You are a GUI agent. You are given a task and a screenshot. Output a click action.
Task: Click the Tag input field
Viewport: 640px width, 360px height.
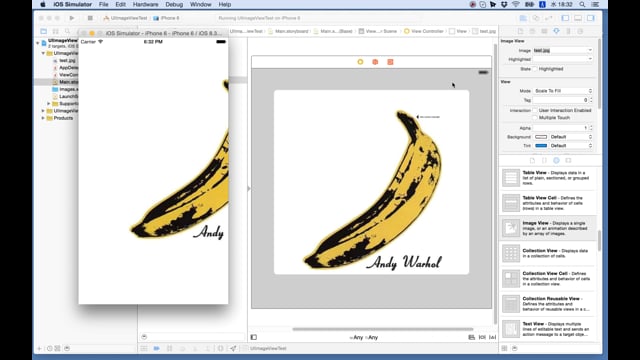coord(560,100)
